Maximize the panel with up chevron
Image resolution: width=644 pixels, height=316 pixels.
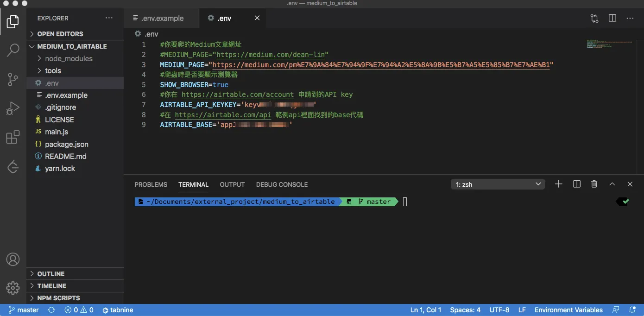pyautogui.click(x=612, y=184)
